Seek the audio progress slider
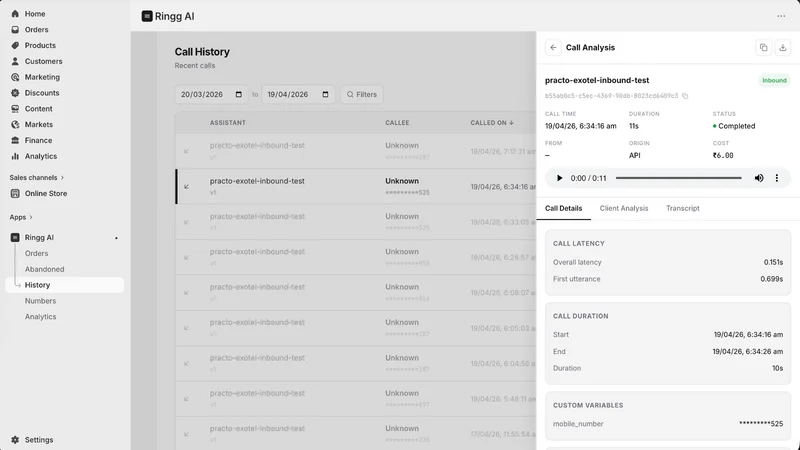The width and height of the screenshot is (800, 450). [678, 178]
